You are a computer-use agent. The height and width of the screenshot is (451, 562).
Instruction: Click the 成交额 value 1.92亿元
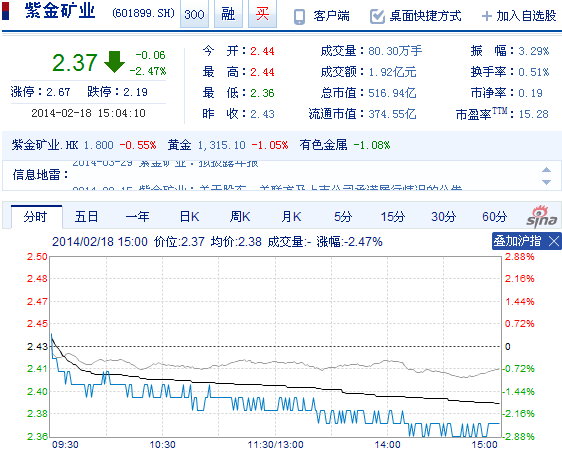click(392, 72)
